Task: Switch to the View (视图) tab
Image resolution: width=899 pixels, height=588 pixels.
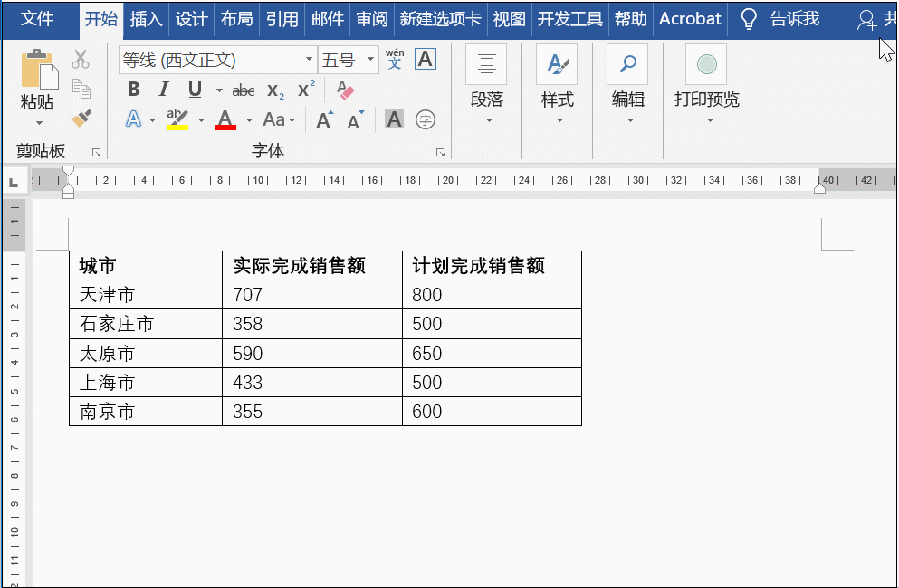Action: click(x=509, y=19)
